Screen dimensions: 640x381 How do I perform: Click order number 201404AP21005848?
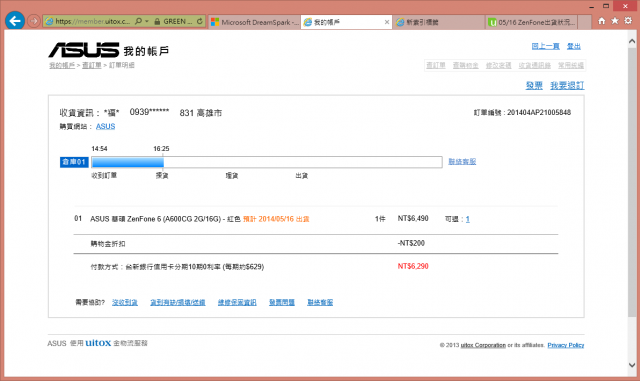(539, 113)
